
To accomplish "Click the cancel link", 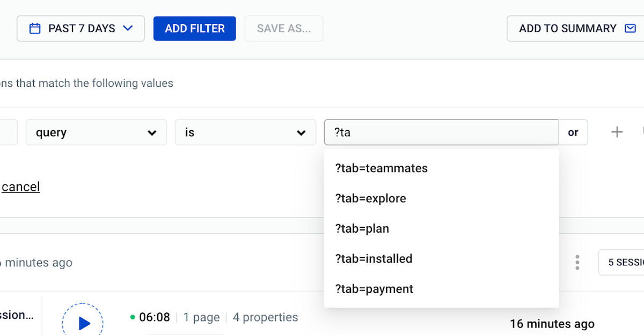I will (x=21, y=187).
